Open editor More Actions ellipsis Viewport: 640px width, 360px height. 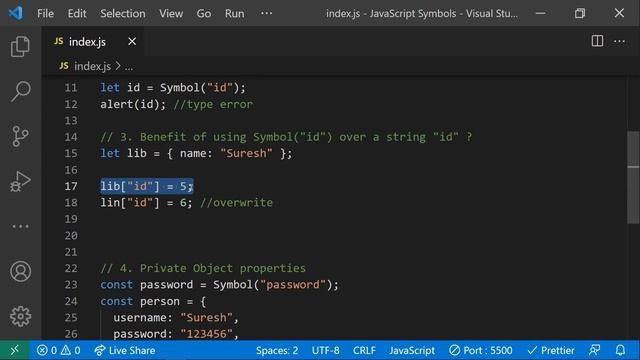619,41
